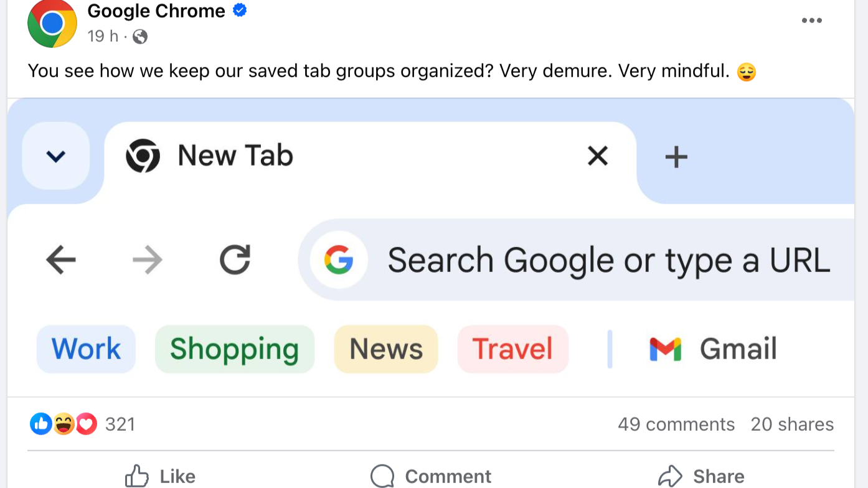Select the green Shopping tab group
This screenshot has width=868, height=488.
point(235,349)
